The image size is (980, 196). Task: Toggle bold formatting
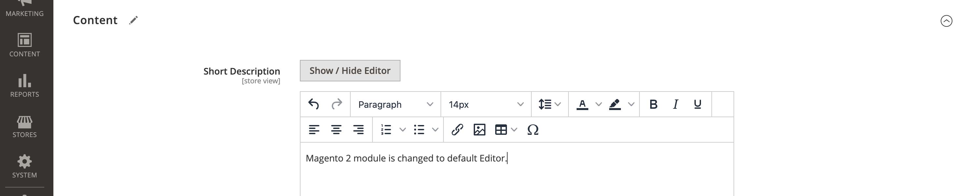point(653,104)
